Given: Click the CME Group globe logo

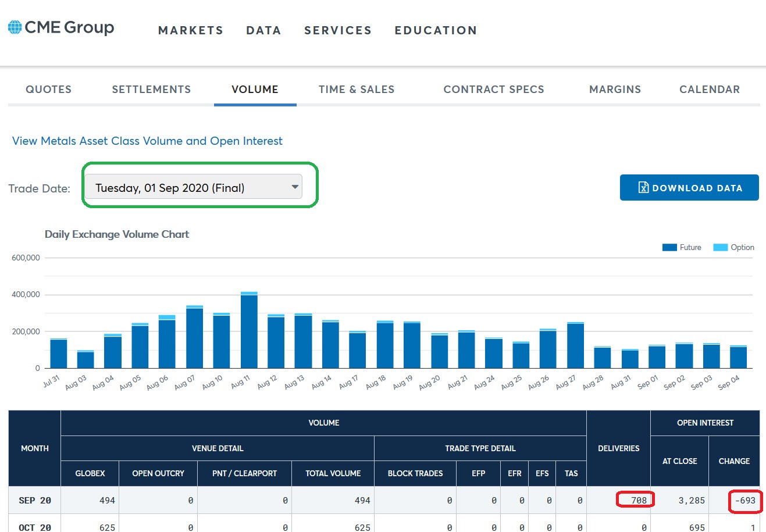Looking at the screenshot, I should coord(15,27).
